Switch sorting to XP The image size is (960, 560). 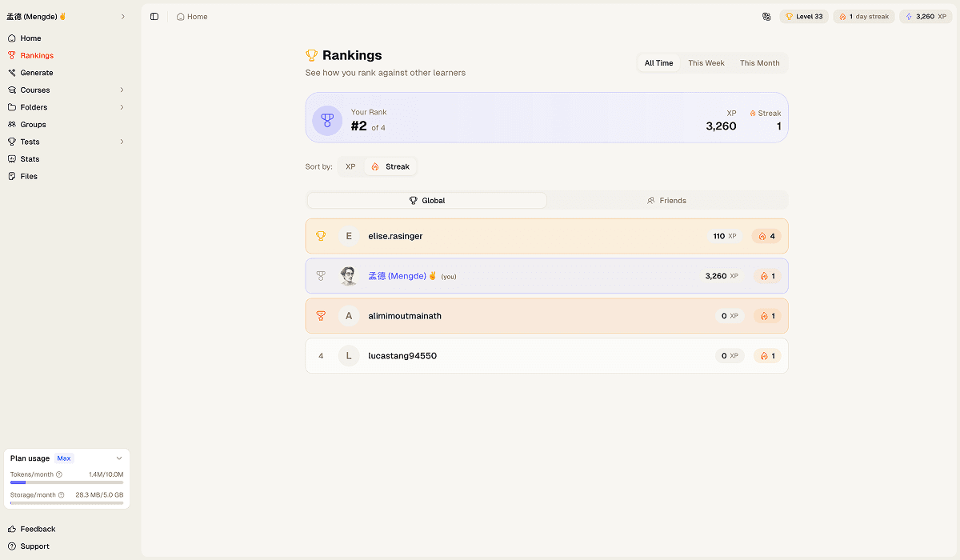coord(350,166)
